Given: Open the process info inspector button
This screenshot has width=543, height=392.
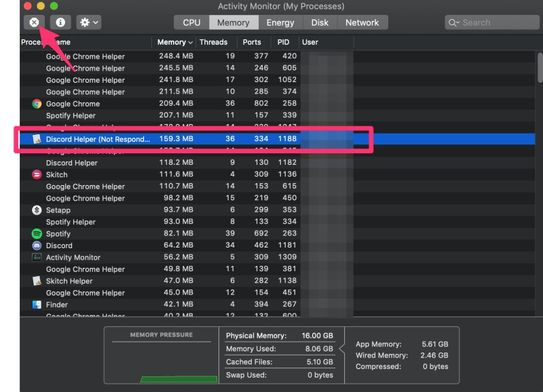Looking at the screenshot, I should [x=60, y=22].
